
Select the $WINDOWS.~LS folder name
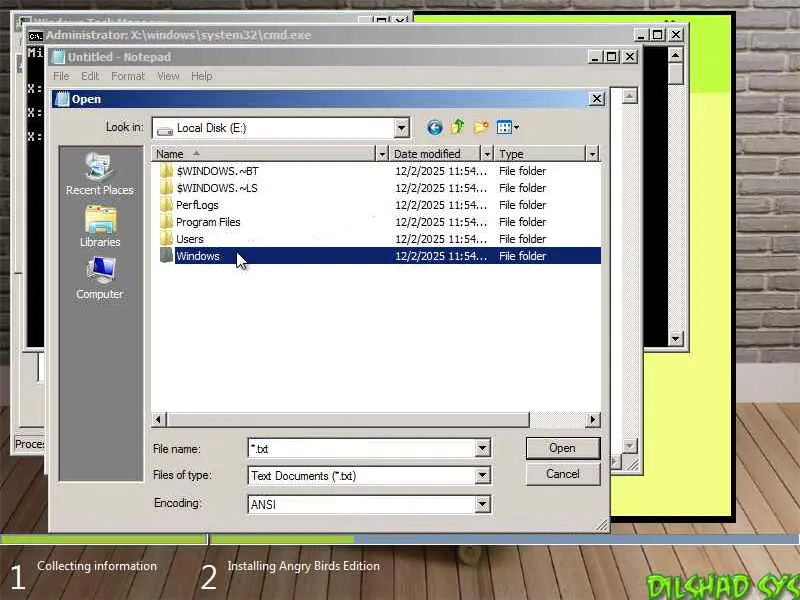click(x=217, y=188)
